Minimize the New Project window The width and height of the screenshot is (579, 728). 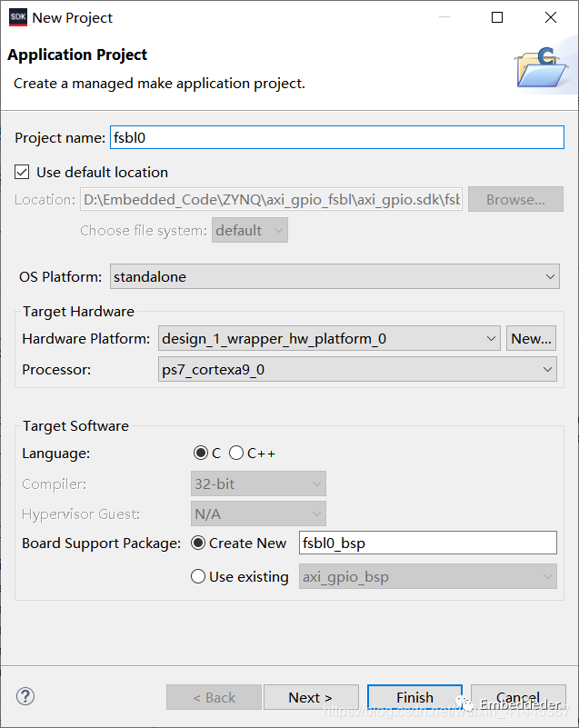point(444,17)
